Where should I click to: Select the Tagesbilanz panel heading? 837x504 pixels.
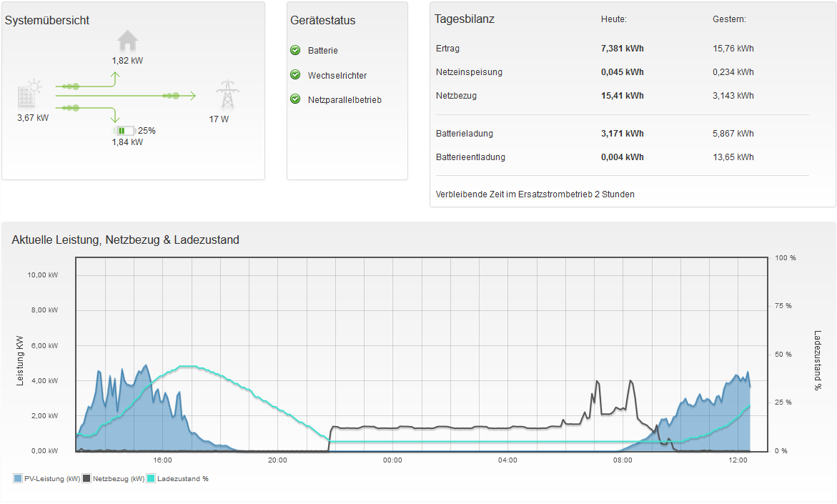[x=465, y=19]
